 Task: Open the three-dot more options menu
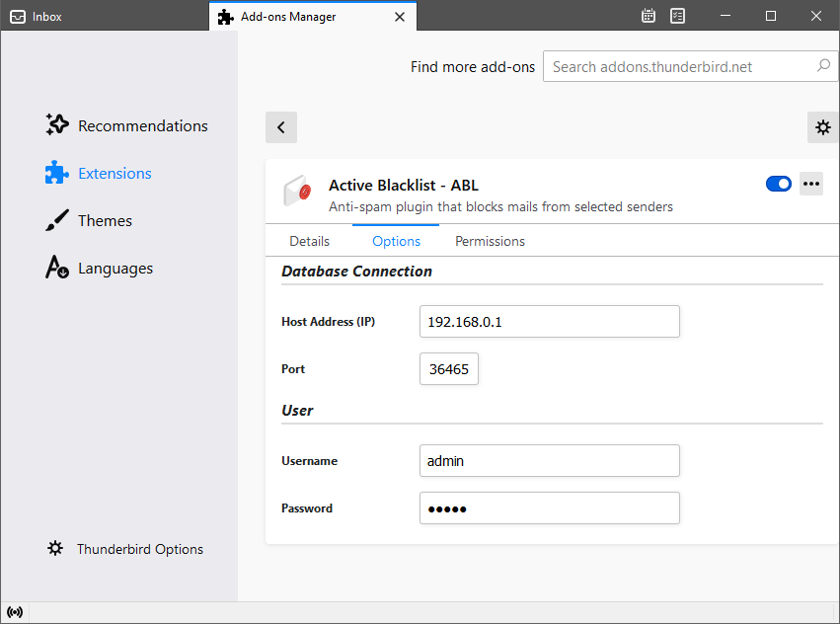click(811, 184)
